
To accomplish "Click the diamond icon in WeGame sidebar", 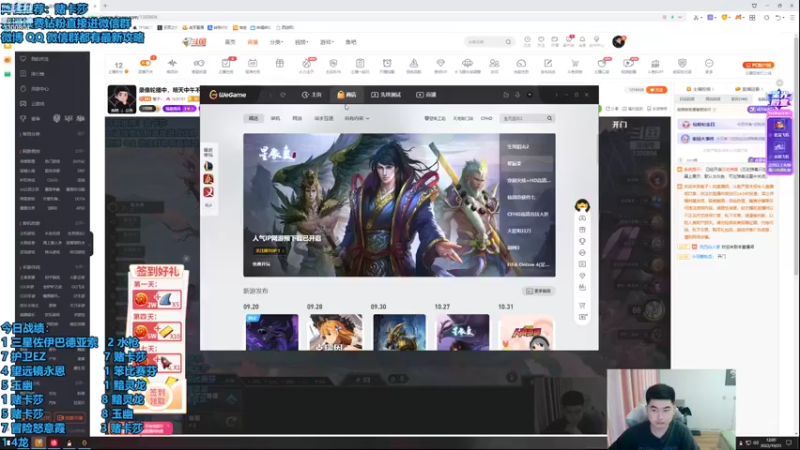I will tap(582, 276).
